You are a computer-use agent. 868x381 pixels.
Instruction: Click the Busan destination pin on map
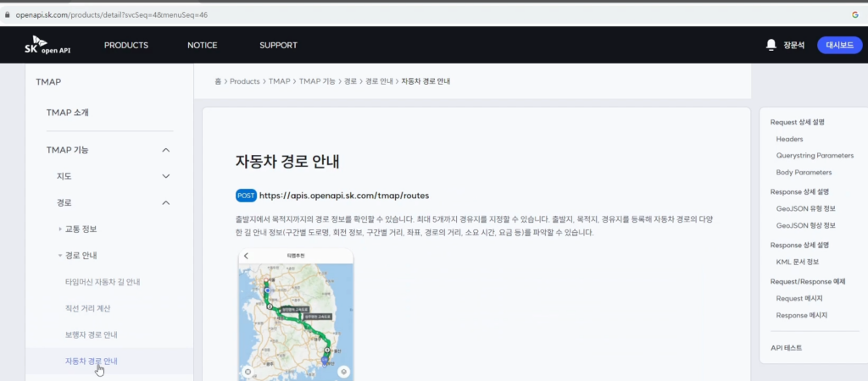point(325,362)
